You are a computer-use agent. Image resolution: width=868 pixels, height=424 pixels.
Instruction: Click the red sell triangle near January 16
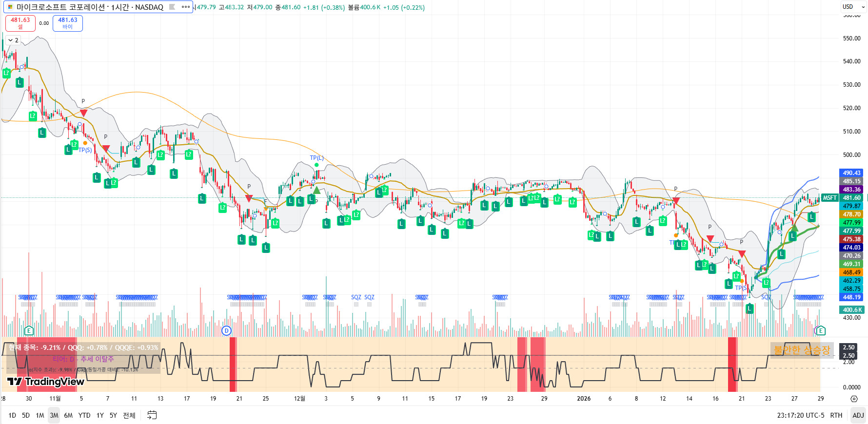tap(710, 239)
